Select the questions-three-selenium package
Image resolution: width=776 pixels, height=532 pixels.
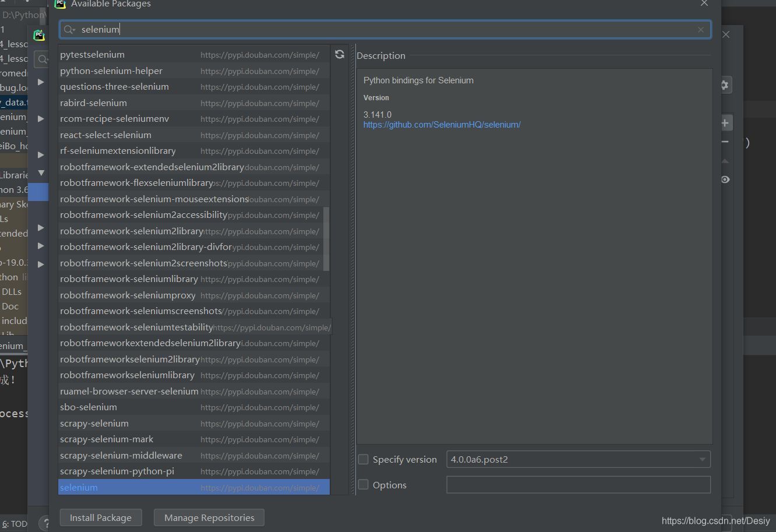(194, 87)
